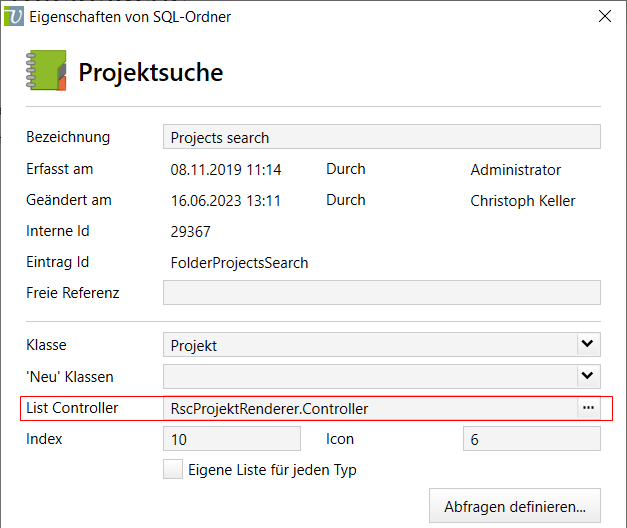
Task: Click the notebook icon beside Projektsuche
Action: [45, 72]
